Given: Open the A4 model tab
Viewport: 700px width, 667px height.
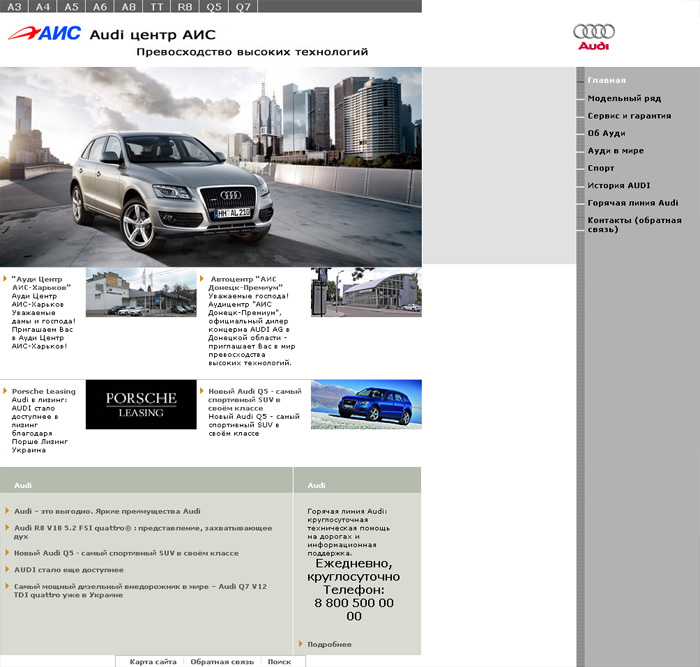Looking at the screenshot, I should click(x=43, y=6).
